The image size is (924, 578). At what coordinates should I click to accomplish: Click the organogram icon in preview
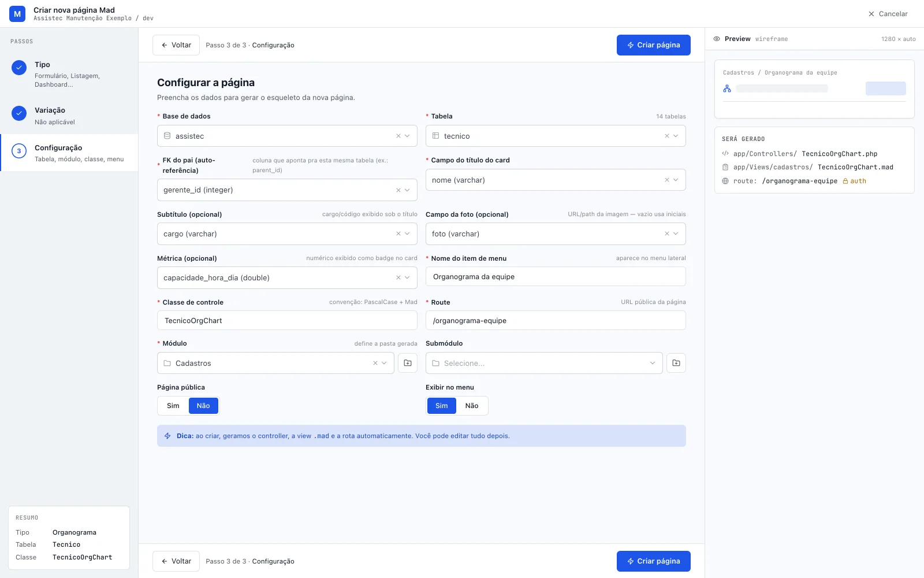tap(727, 88)
